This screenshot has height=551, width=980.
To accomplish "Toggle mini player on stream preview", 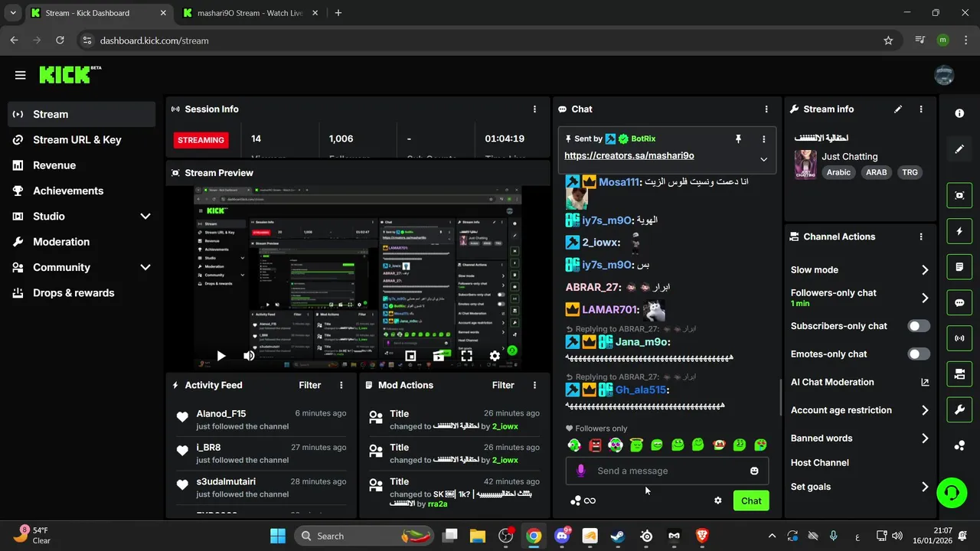I will click(410, 356).
